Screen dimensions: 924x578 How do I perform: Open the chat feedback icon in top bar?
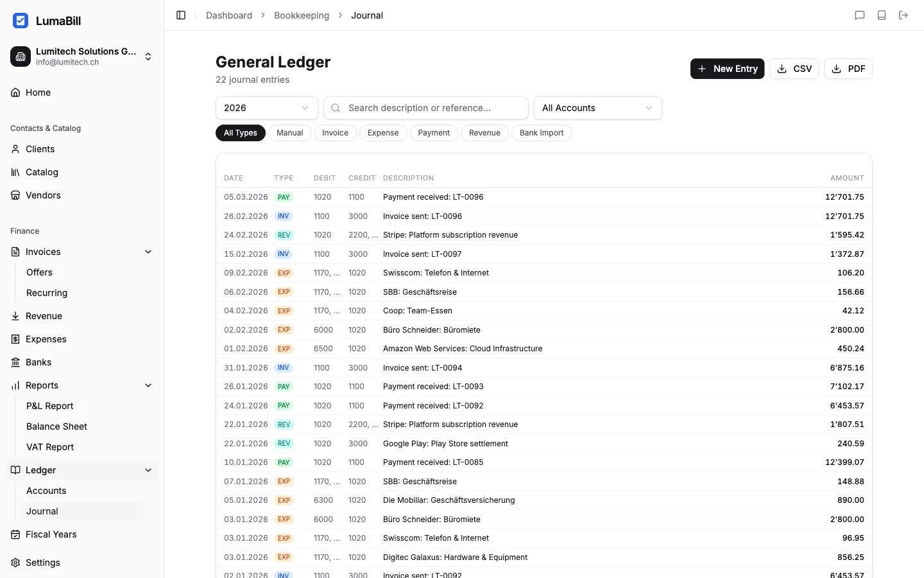pyautogui.click(x=860, y=15)
